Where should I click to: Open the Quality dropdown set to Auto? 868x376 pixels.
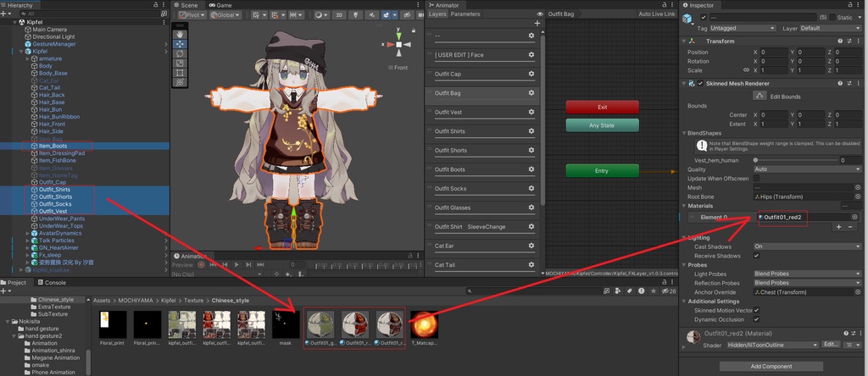pos(808,169)
